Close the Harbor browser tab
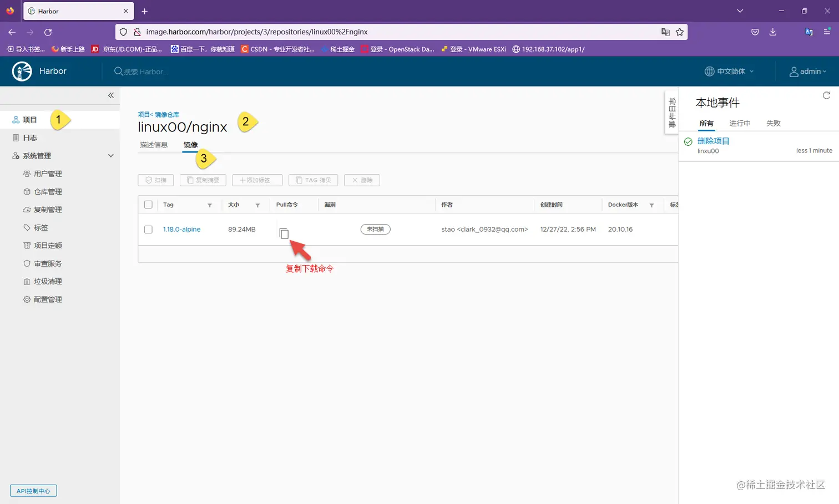The image size is (839, 504). tap(126, 11)
